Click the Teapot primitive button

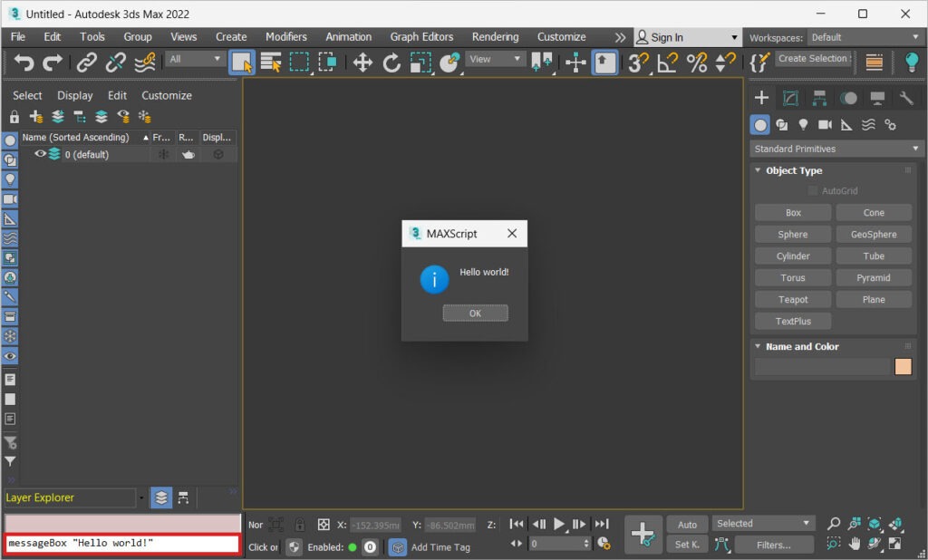pos(793,300)
